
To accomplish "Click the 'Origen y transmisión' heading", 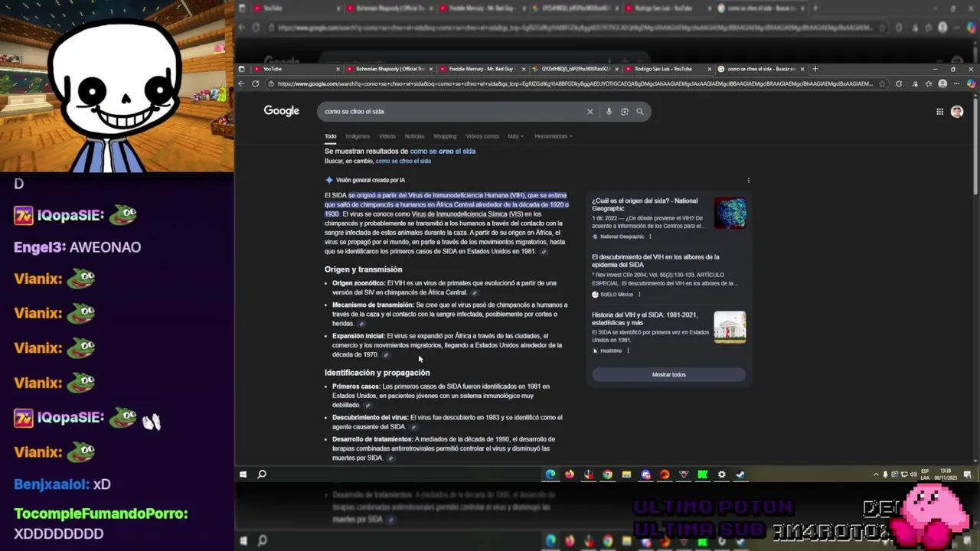I will click(363, 269).
